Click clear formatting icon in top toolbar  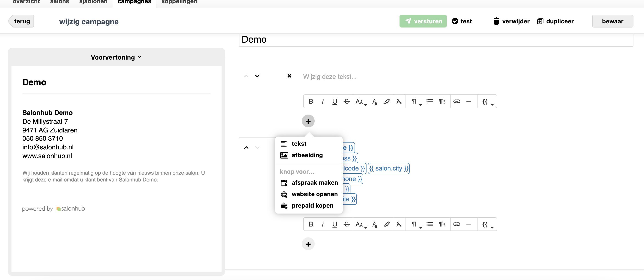pos(399,102)
